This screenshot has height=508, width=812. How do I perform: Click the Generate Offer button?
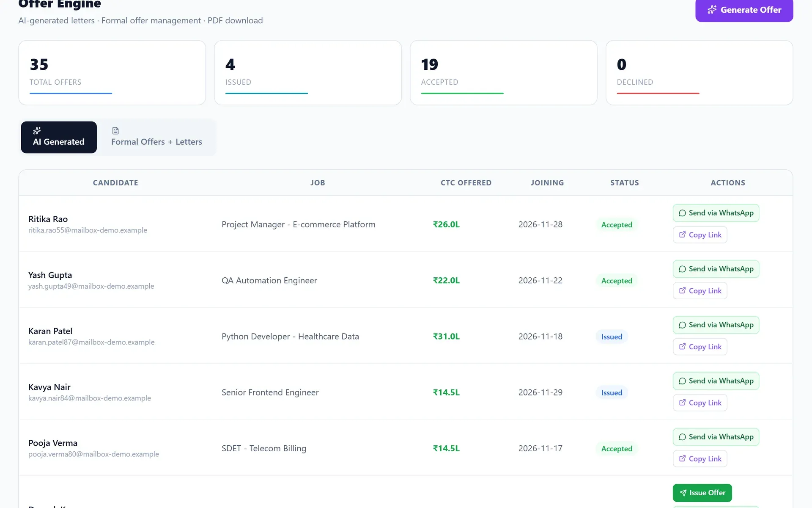[744, 10]
